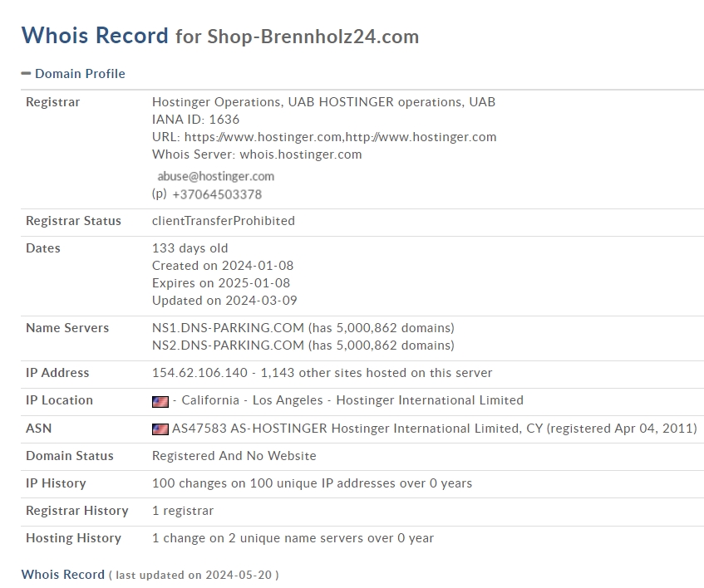This screenshot has width=704, height=588.
Task: Collapse the Domain Profile section
Action: coord(26,73)
